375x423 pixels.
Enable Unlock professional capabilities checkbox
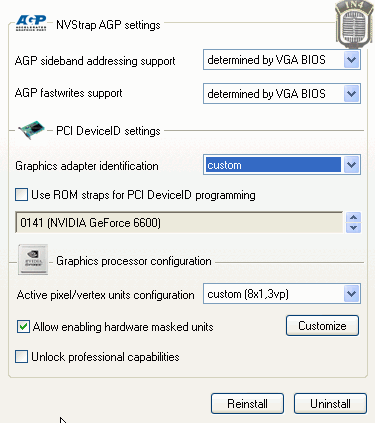(x=21, y=357)
